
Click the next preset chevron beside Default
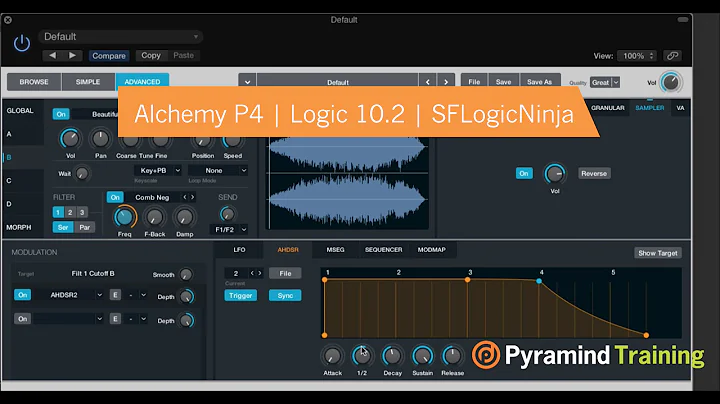pyautogui.click(x=446, y=82)
